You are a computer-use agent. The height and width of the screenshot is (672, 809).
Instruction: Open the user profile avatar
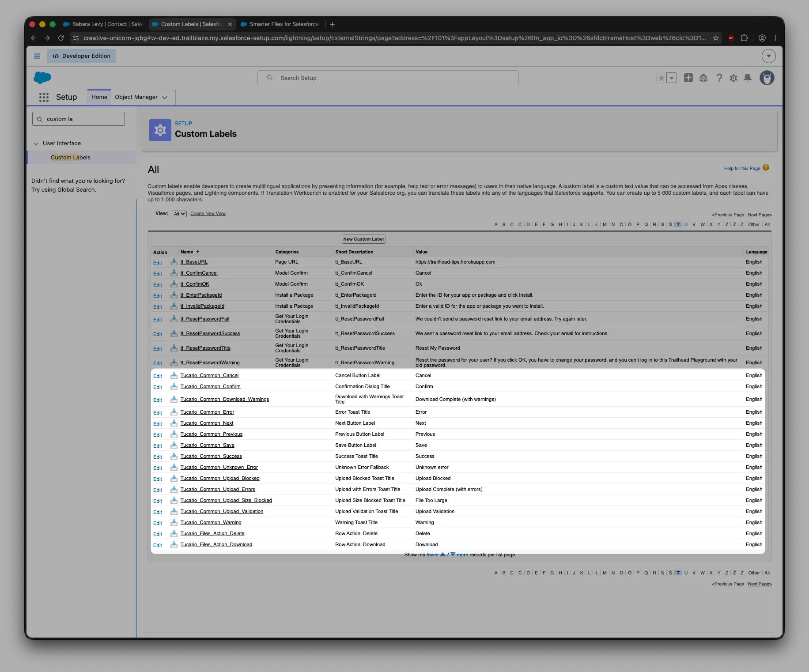coord(767,78)
